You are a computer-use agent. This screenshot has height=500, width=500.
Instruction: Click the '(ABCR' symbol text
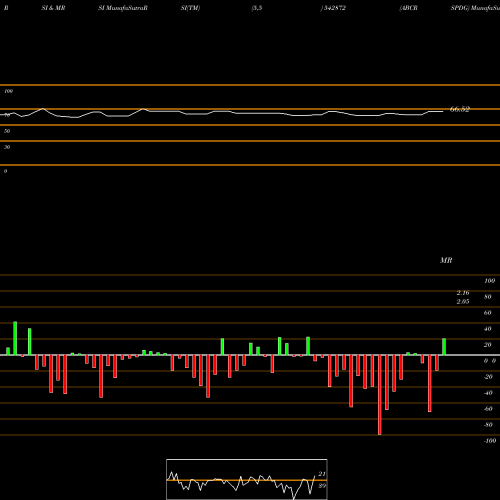[x=408, y=8]
